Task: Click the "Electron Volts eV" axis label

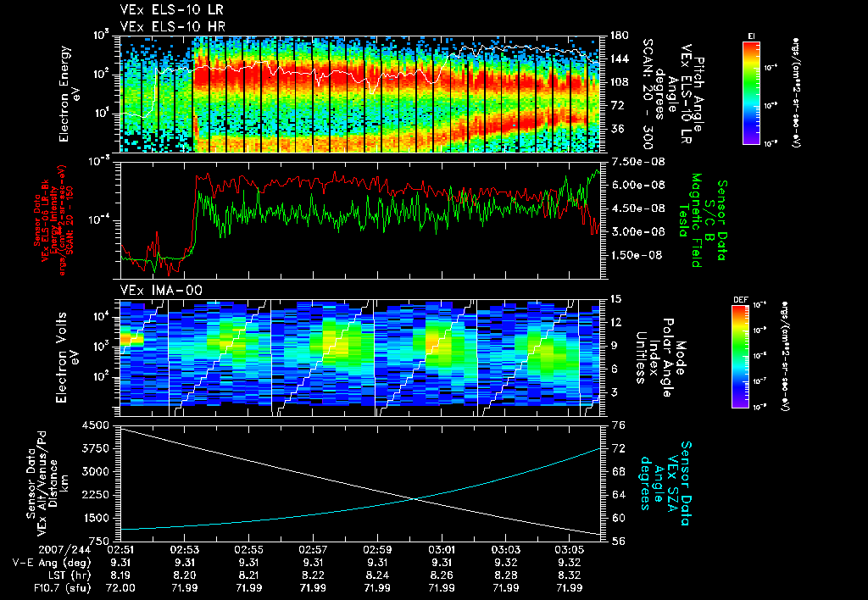Action: (66, 357)
